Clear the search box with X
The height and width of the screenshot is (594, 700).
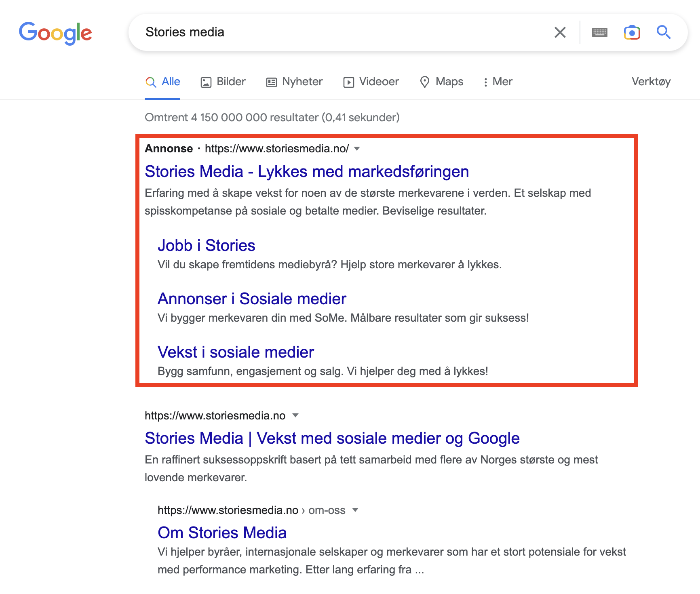560,32
